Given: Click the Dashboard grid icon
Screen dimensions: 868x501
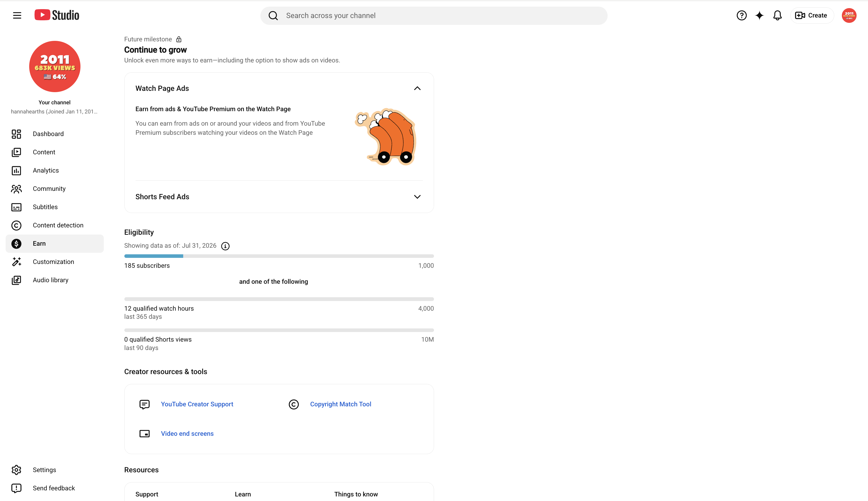Looking at the screenshot, I should pos(16,134).
